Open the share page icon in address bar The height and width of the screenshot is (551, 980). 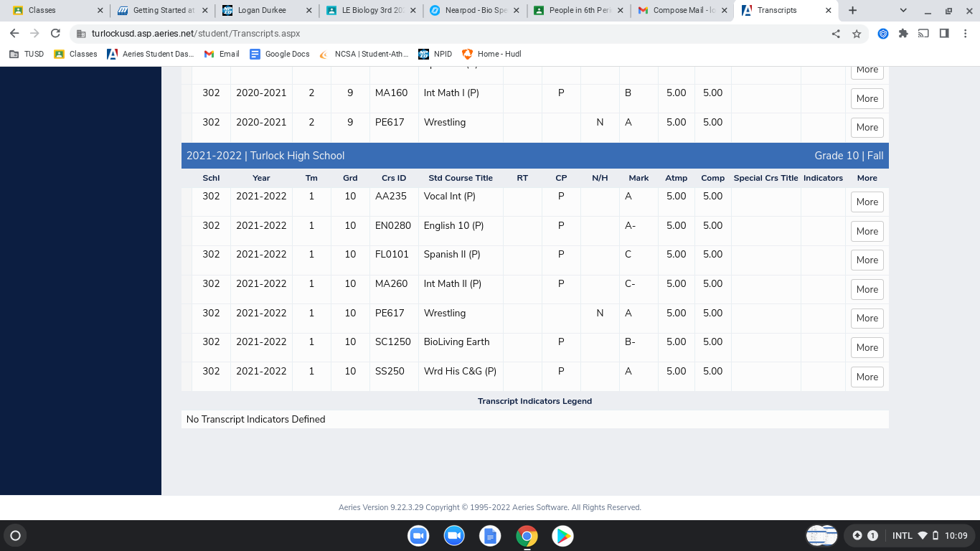[836, 34]
